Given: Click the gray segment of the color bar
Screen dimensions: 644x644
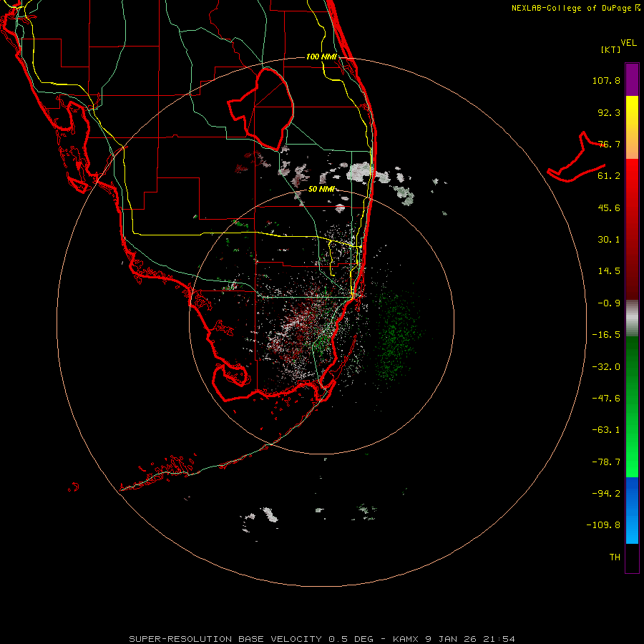Looking at the screenshot, I should coord(632,318).
